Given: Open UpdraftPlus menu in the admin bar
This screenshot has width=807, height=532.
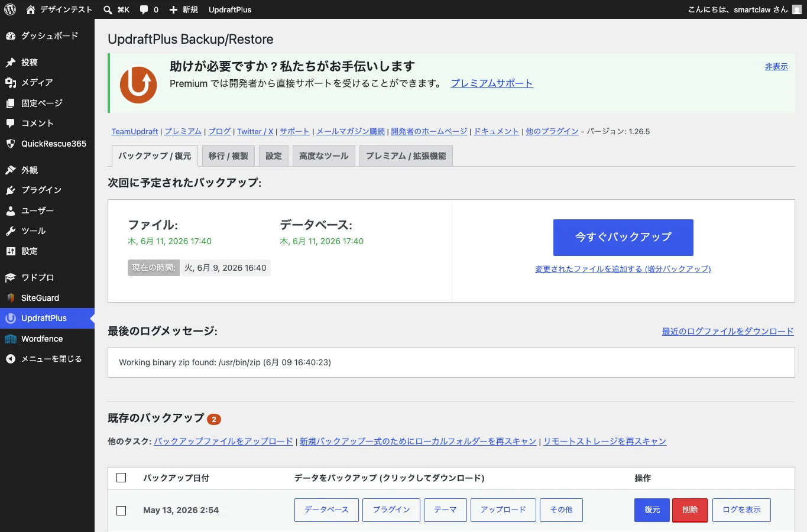Looking at the screenshot, I should 230,9.
